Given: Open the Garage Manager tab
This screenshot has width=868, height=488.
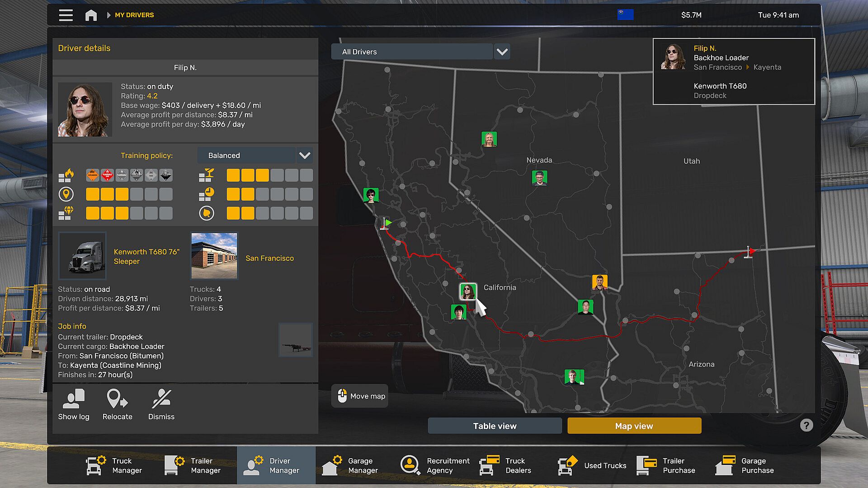Looking at the screenshot, I should (350, 465).
